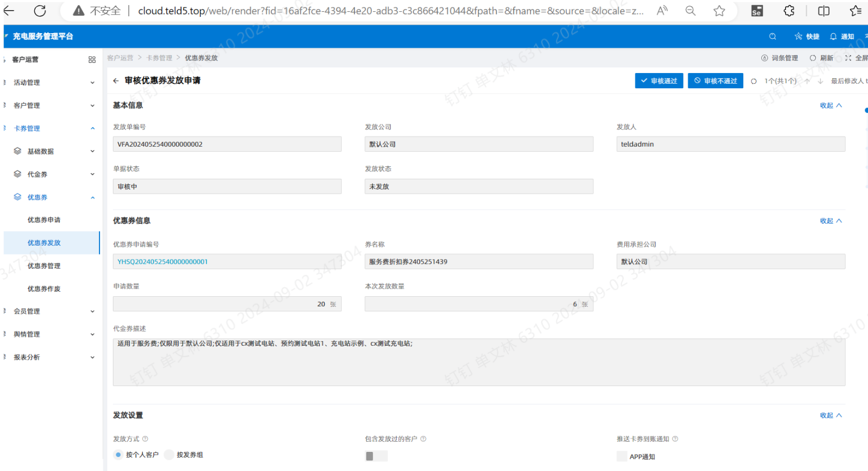Collapse the 基本信息 section
This screenshot has width=868, height=471.
830,106
